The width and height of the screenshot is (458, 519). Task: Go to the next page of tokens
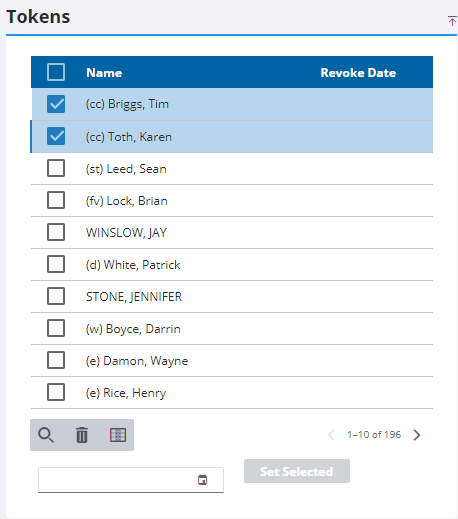click(417, 435)
